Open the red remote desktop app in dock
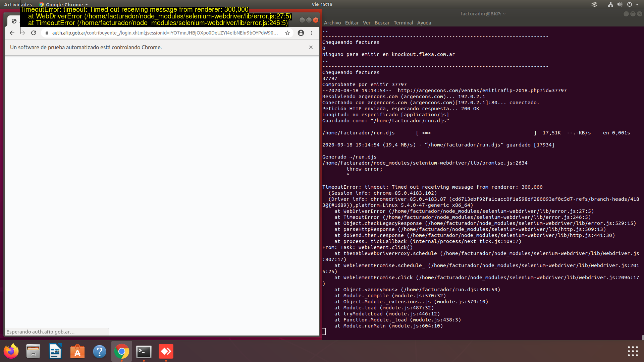Viewport: 644px width, 362px height. (166, 351)
